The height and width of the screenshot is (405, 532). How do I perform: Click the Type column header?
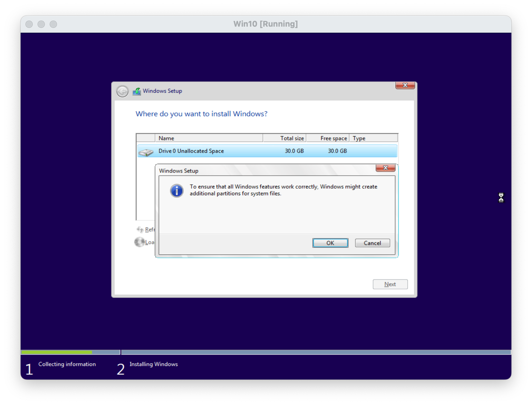[373, 138]
